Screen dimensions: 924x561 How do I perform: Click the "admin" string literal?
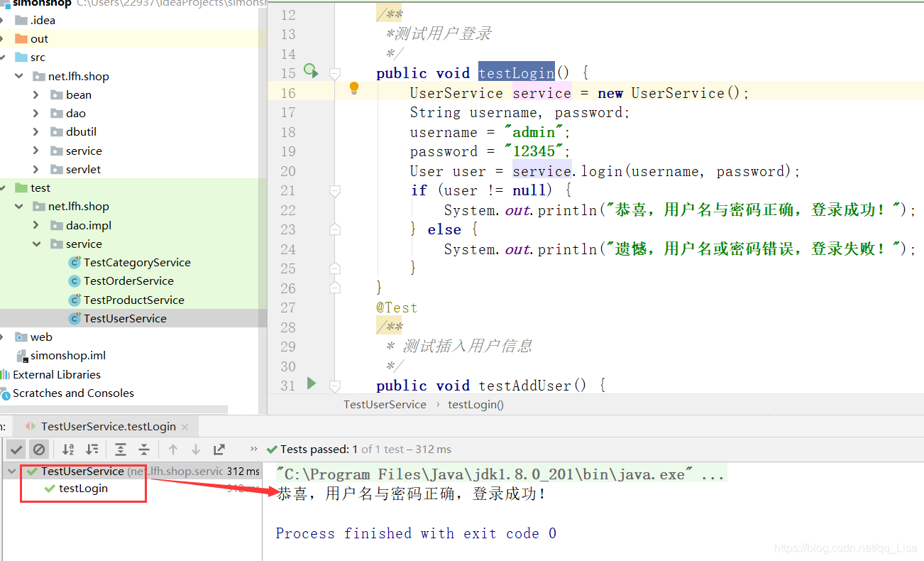click(x=533, y=132)
